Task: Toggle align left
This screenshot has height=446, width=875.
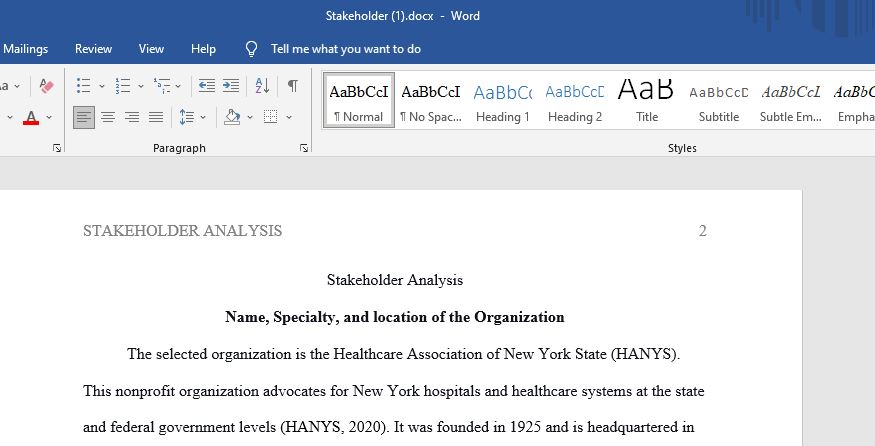Action: (84, 117)
